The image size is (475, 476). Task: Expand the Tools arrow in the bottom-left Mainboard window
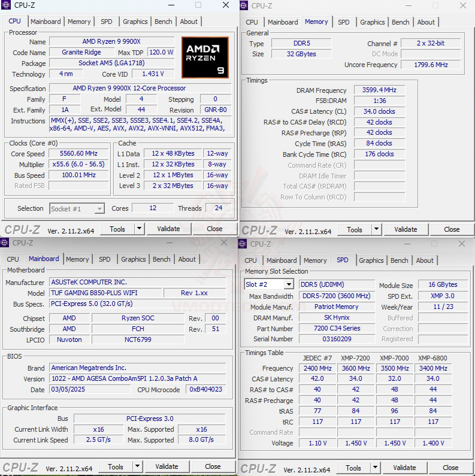tap(138, 466)
